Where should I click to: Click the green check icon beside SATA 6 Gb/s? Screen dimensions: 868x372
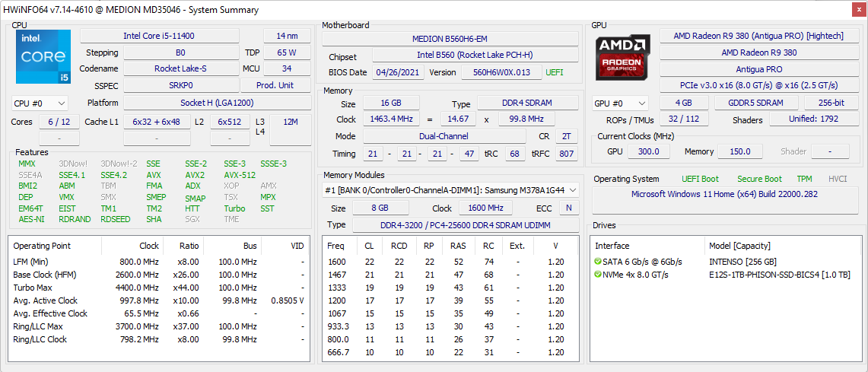pyautogui.click(x=597, y=261)
